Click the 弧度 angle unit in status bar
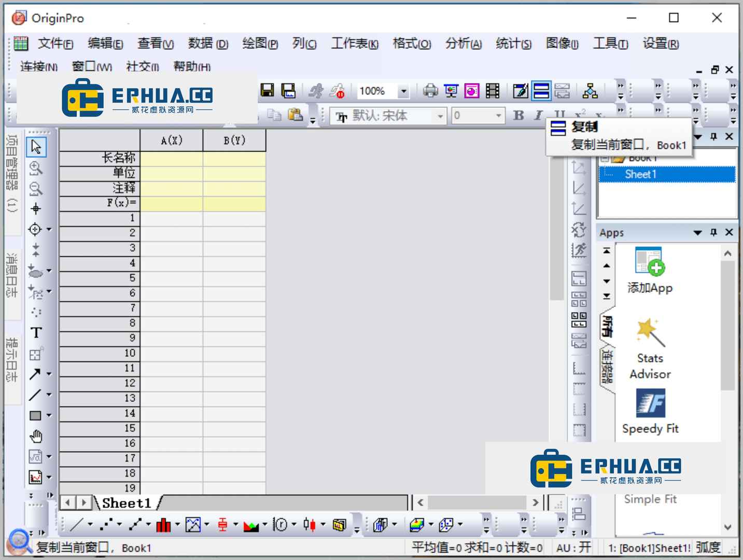 [x=708, y=548]
